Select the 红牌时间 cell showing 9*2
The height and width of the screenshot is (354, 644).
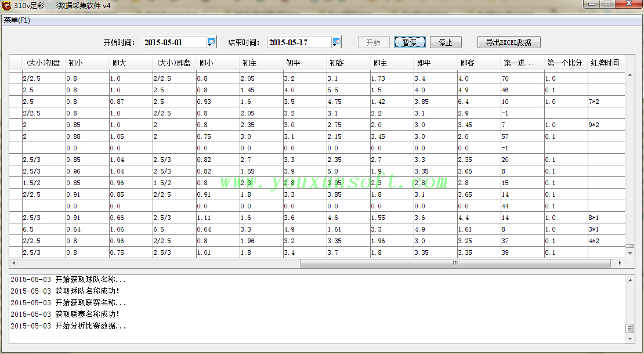tap(606, 125)
